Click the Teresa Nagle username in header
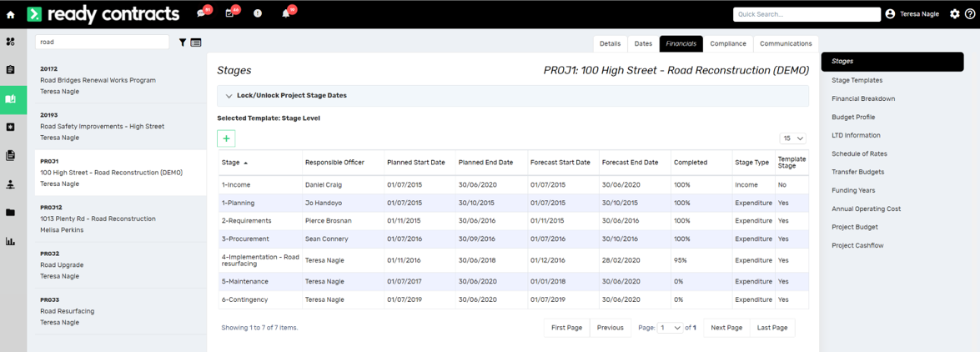 pos(919,13)
